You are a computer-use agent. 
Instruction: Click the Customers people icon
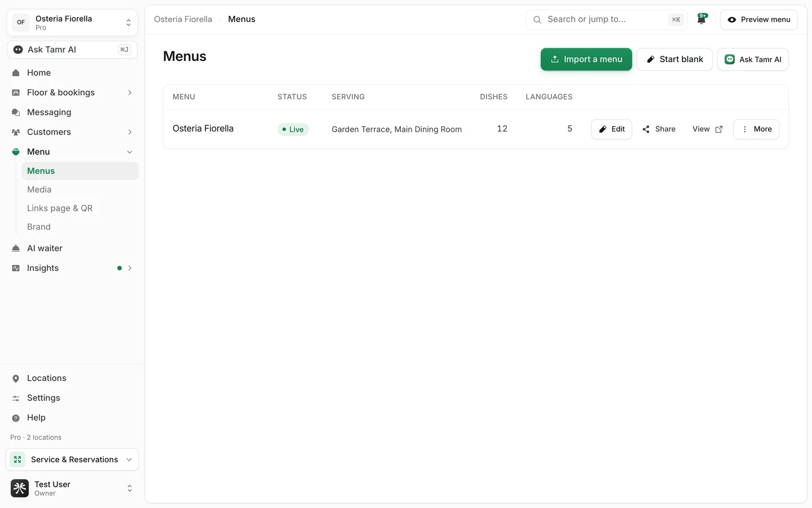pos(16,132)
